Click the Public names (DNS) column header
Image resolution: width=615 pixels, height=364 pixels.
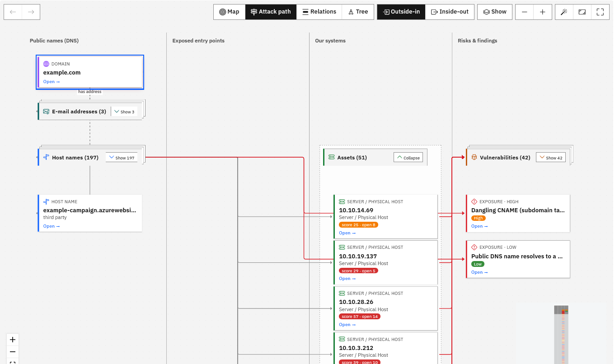tap(54, 41)
